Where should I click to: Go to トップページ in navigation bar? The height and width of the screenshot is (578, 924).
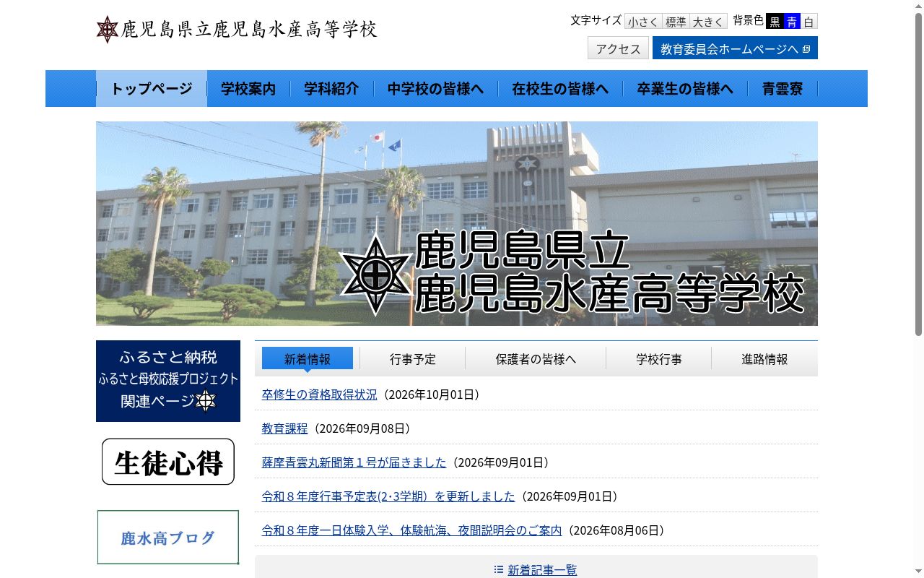[152, 89]
